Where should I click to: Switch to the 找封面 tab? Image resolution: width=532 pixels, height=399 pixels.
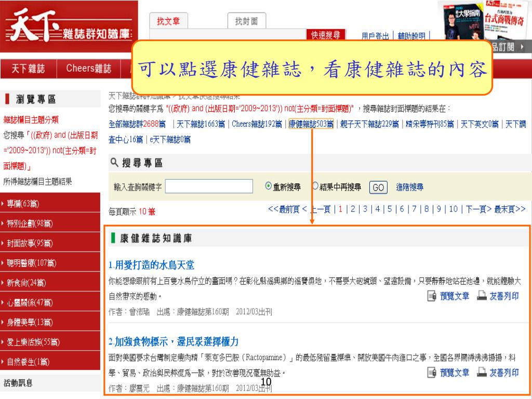tap(246, 21)
